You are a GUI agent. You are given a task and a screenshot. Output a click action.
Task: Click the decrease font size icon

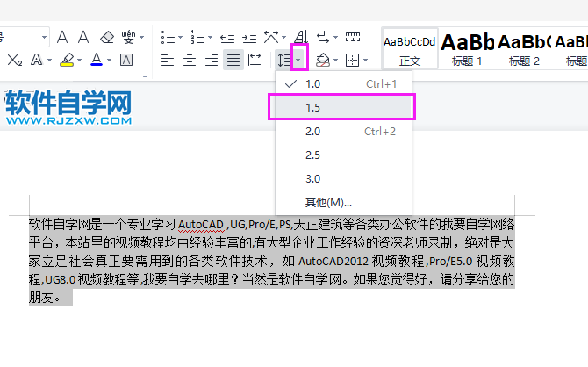point(85,37)
